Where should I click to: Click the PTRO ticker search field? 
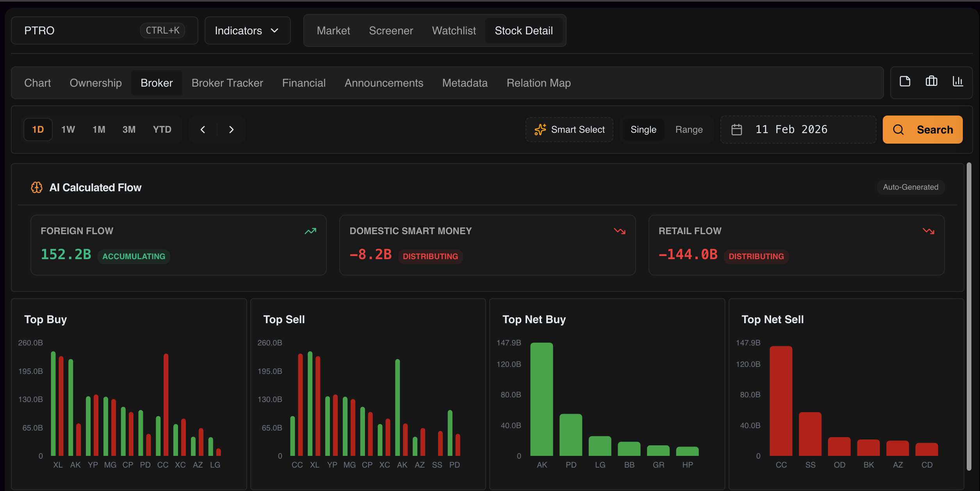click(78, 30)
